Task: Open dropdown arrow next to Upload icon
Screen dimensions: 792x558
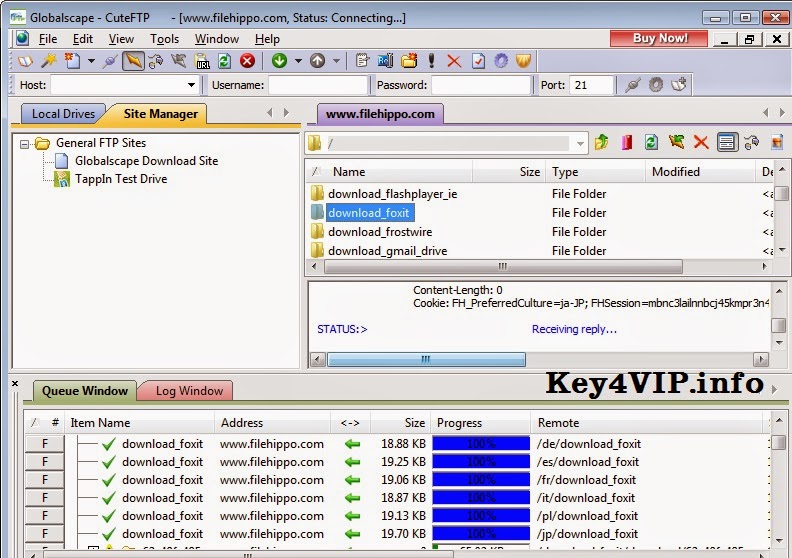Action: pyautogui.click(x=336, y=61)
